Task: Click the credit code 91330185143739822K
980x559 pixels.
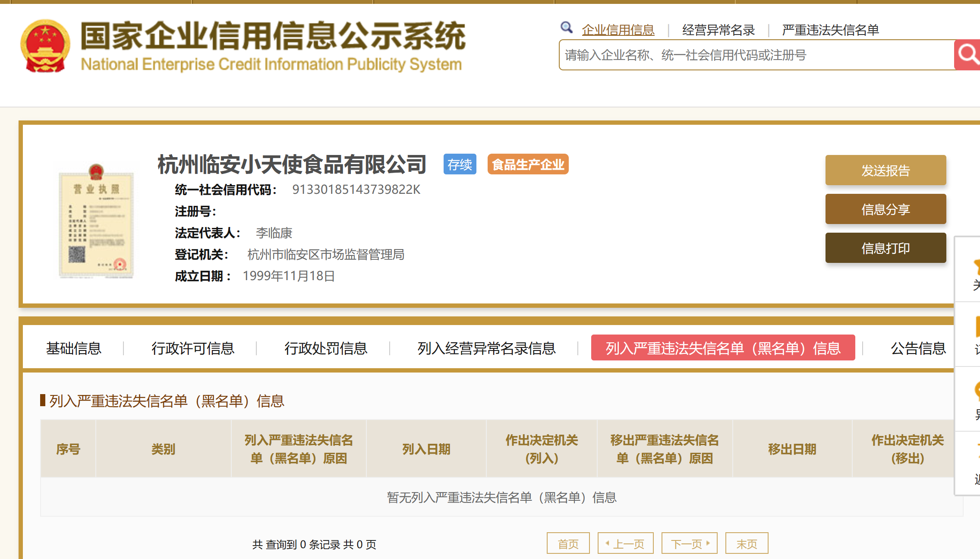Action: 356,189
